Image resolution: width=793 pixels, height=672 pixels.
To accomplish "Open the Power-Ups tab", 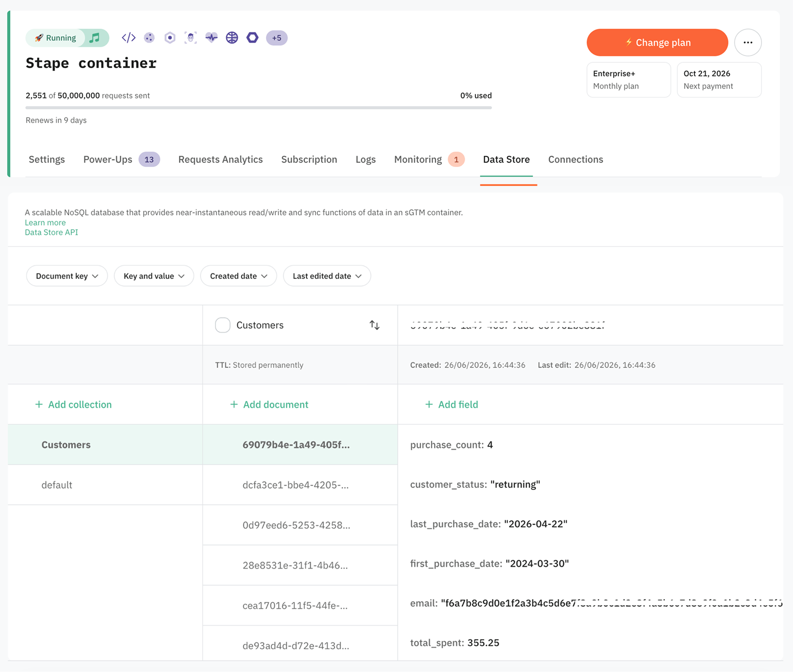I will (121, 159).
